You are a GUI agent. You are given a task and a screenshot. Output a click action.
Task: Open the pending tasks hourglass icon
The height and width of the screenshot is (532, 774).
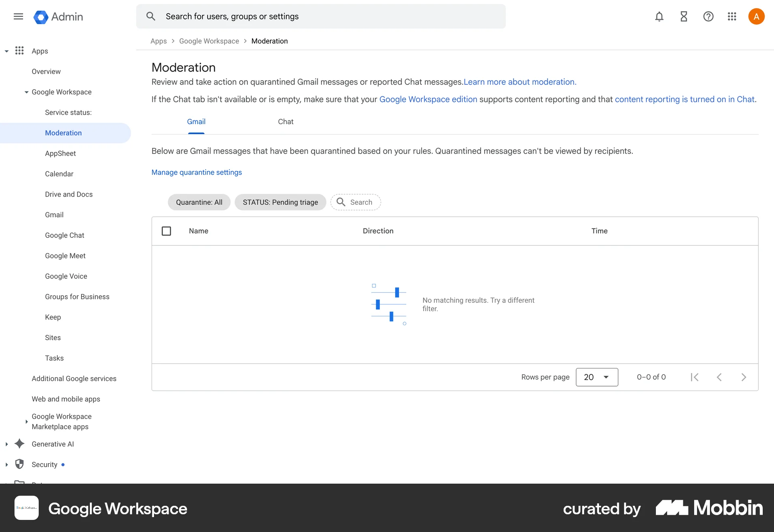coord(683,17)
